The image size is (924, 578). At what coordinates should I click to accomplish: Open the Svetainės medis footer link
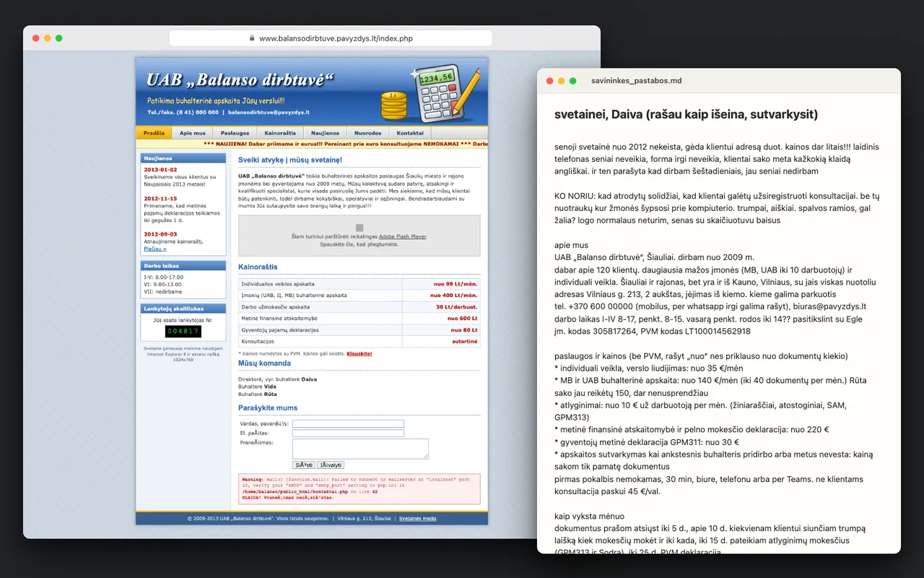pyautogui.click(x=418, y=519)
